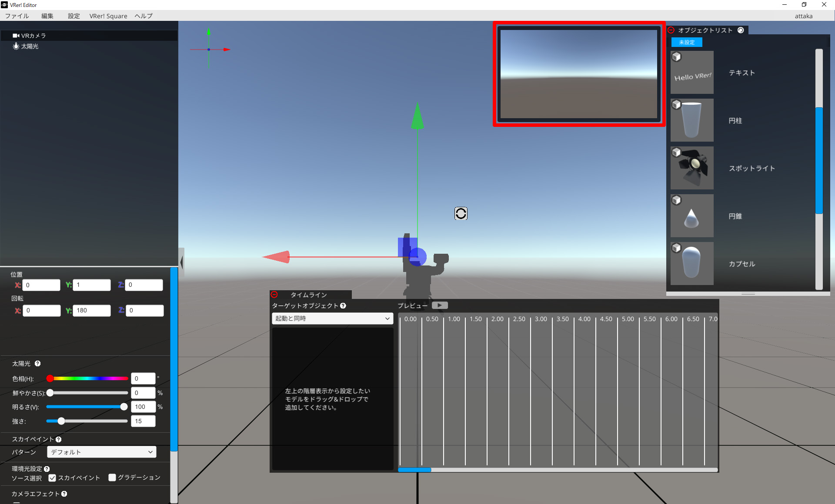
Task: Click the 未設定 button in object list
Action: (x=687, y=42)
